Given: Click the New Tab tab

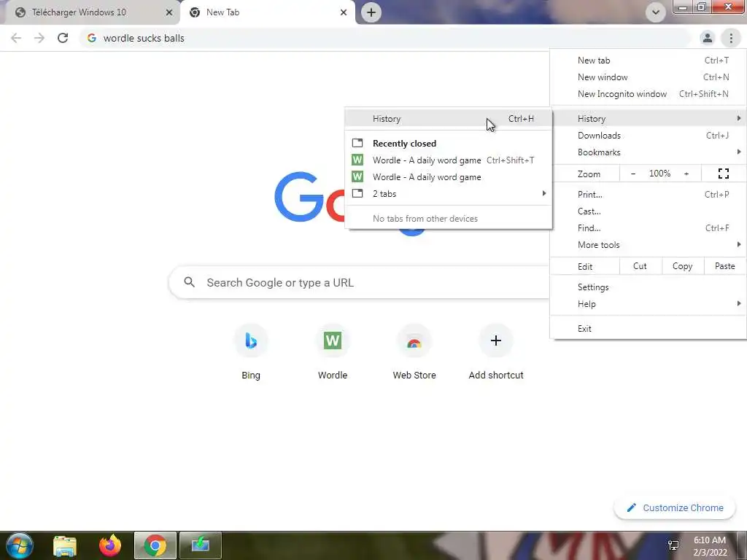Looking at the screenshot, I should click(268, 12).
